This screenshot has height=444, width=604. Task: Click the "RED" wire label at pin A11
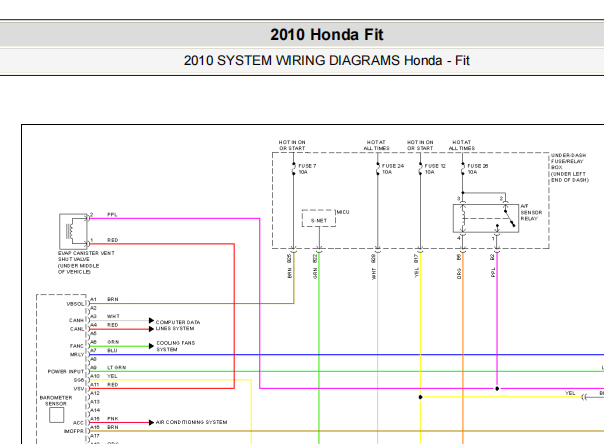pos(112,385)
